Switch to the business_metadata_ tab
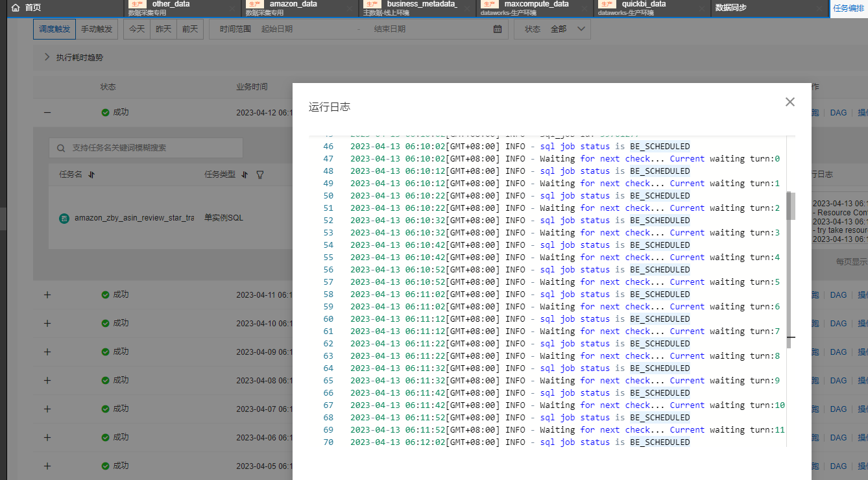 pyautogui.click(x=418, y=8)
